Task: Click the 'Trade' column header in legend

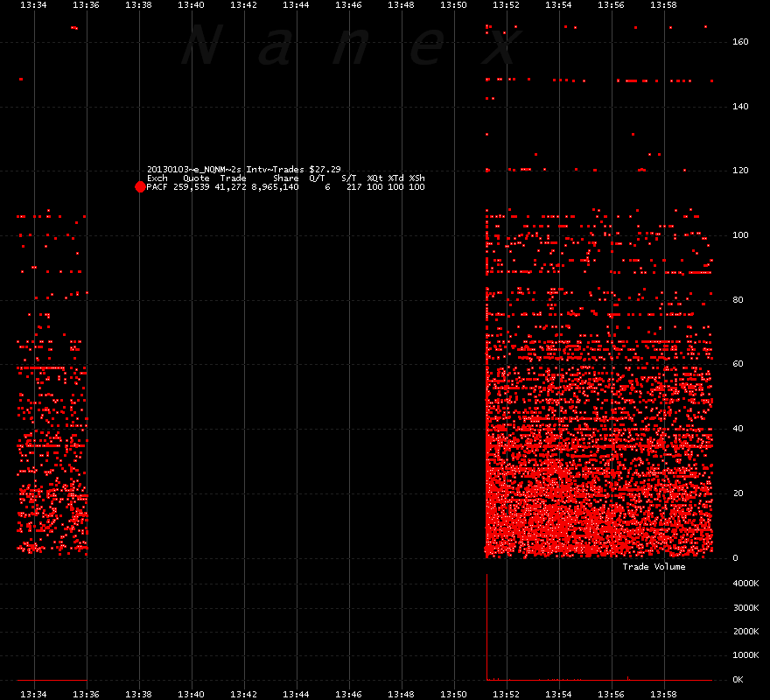Action: pos(233,178)
